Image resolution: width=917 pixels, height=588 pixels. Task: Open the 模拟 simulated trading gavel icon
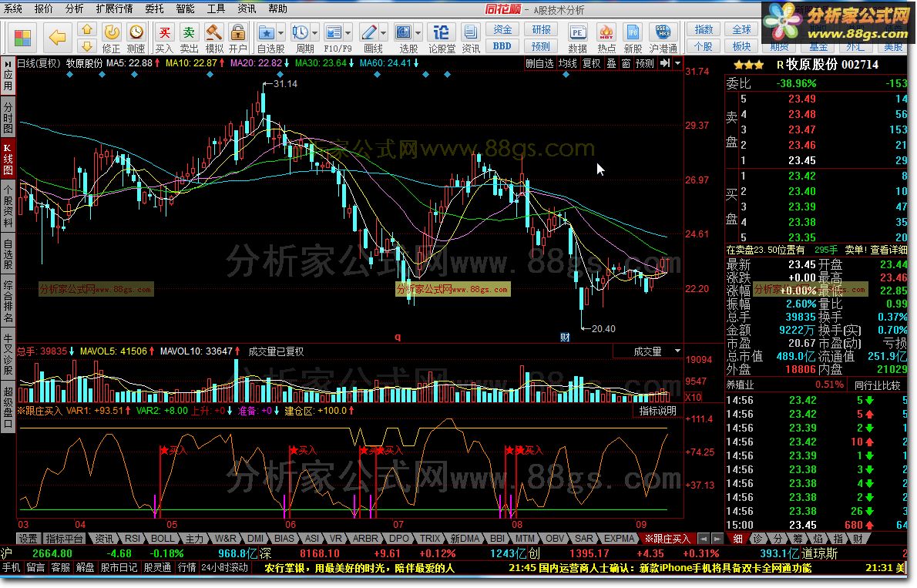click(x=214, y=39)
